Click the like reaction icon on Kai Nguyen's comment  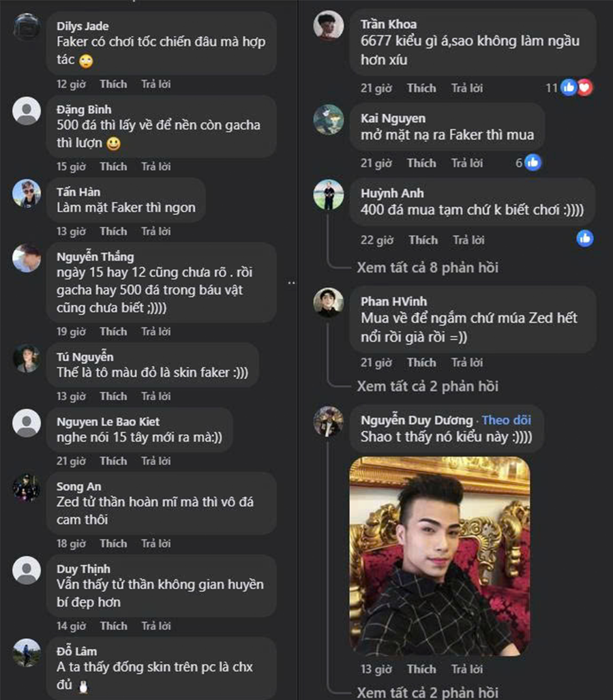[x=533, y=163]
